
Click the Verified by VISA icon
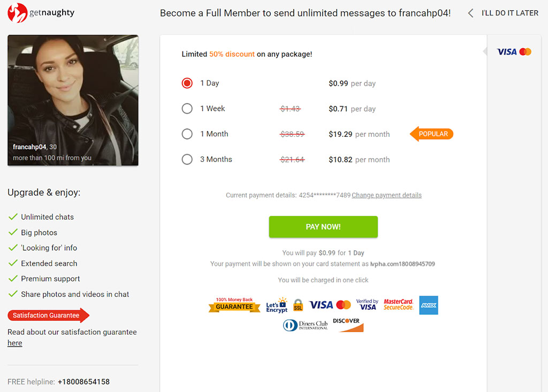point(367,304)
